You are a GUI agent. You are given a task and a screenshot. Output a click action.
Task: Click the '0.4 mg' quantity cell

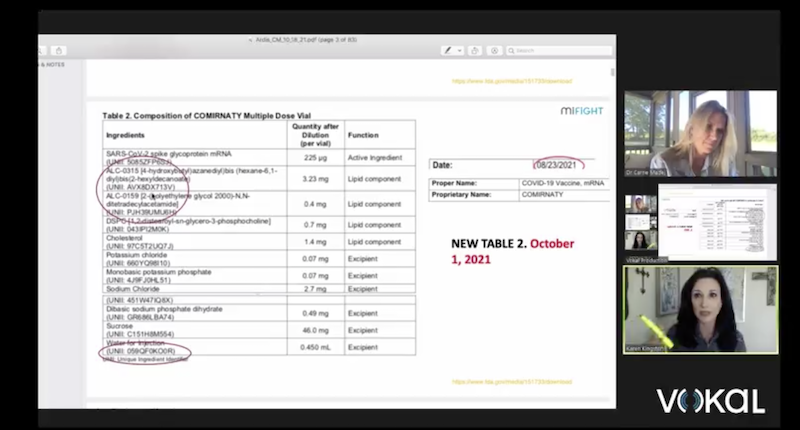click(315, 204)
